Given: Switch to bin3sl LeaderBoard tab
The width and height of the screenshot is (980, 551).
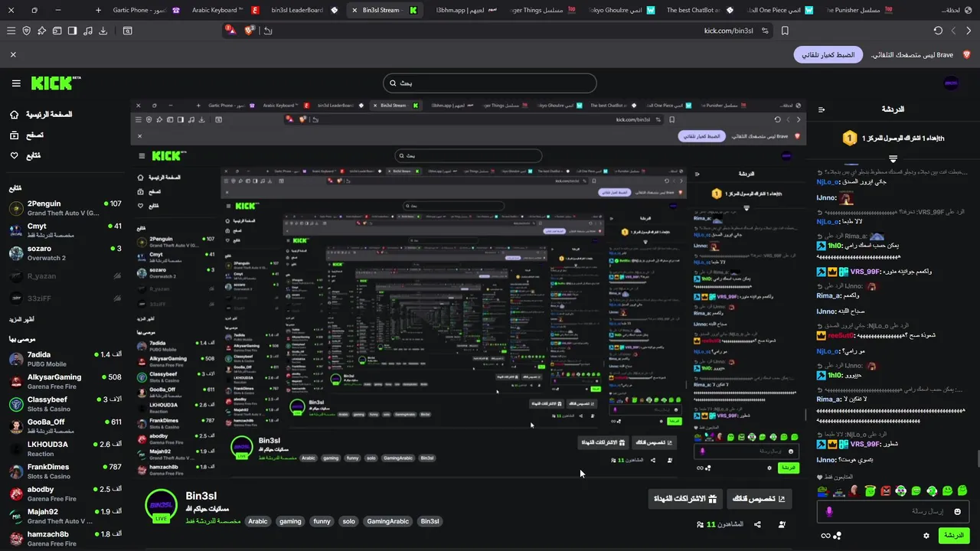Looking at the screenshot, I should (304, 10).
